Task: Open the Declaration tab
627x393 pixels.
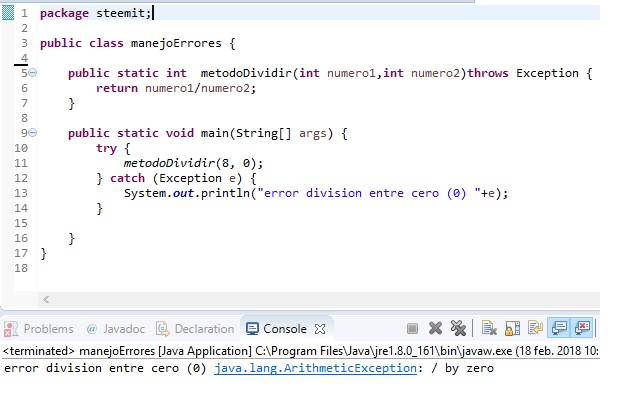Action: 204,329
